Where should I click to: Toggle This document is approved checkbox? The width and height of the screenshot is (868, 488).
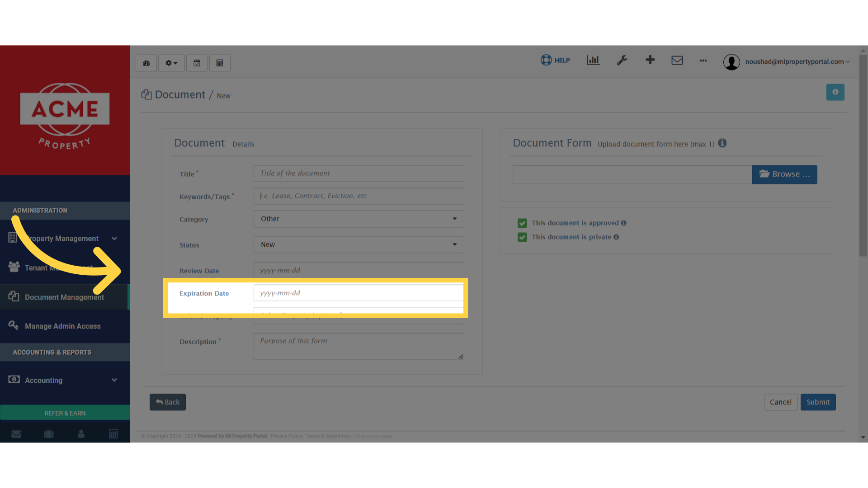pyautogui.click(x=522, y=223)
